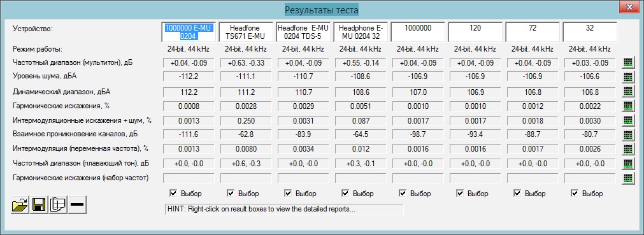
Task: Click the device name field 1000000 E-MU 0204
Action: coord(189,32)
